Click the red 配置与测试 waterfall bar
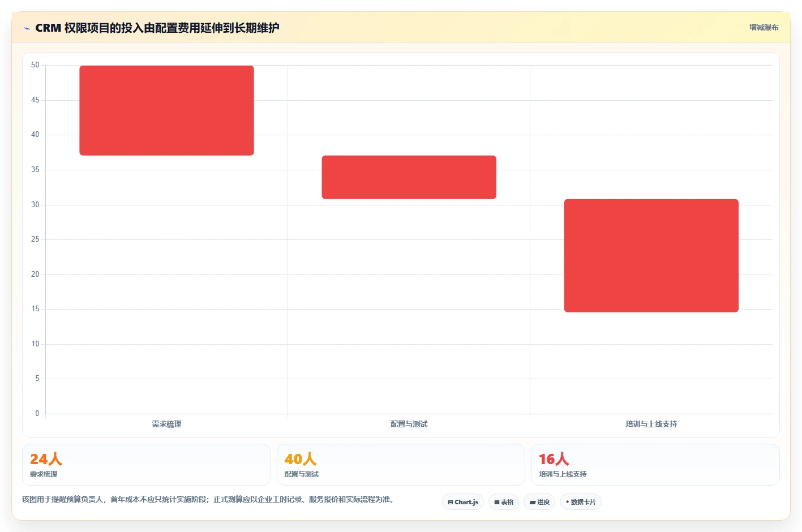The image size is (802, 532). pyautogui.click(x=409, y=177)
